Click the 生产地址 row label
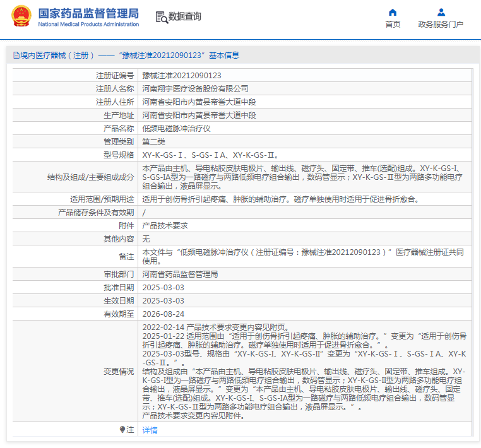Viewport: 481px width, 448px height. [x=119, y=115]
